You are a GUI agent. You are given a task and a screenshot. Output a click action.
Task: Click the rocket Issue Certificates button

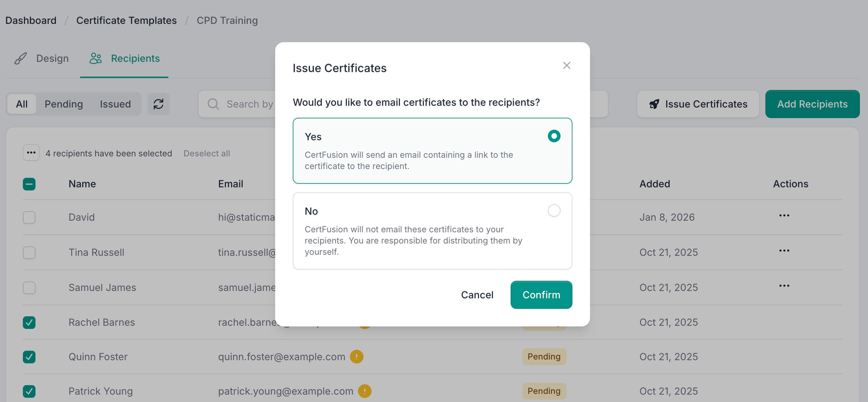[698, 104]
